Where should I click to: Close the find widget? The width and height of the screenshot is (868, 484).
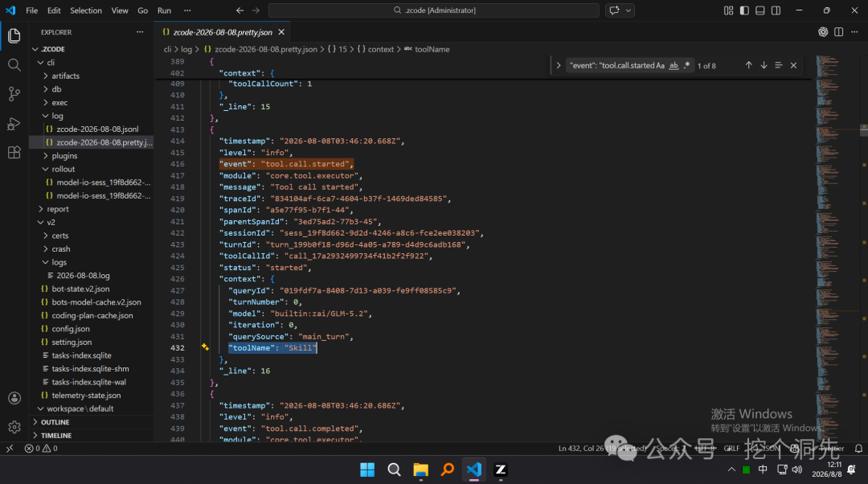coord(794,65)
